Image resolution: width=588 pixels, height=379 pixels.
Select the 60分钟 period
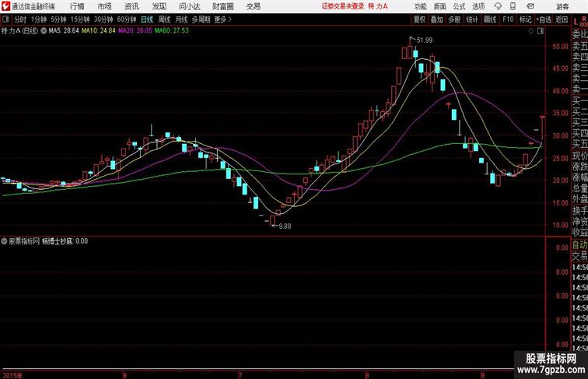pos(127,19)
